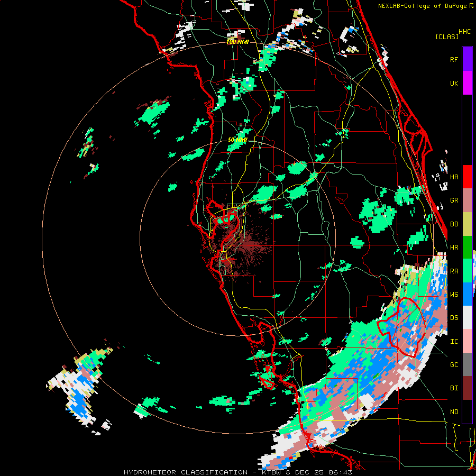Screen dimensions: 476x476
Task: Click the BI brown legend swatch
Action: (x=467, y=388)
